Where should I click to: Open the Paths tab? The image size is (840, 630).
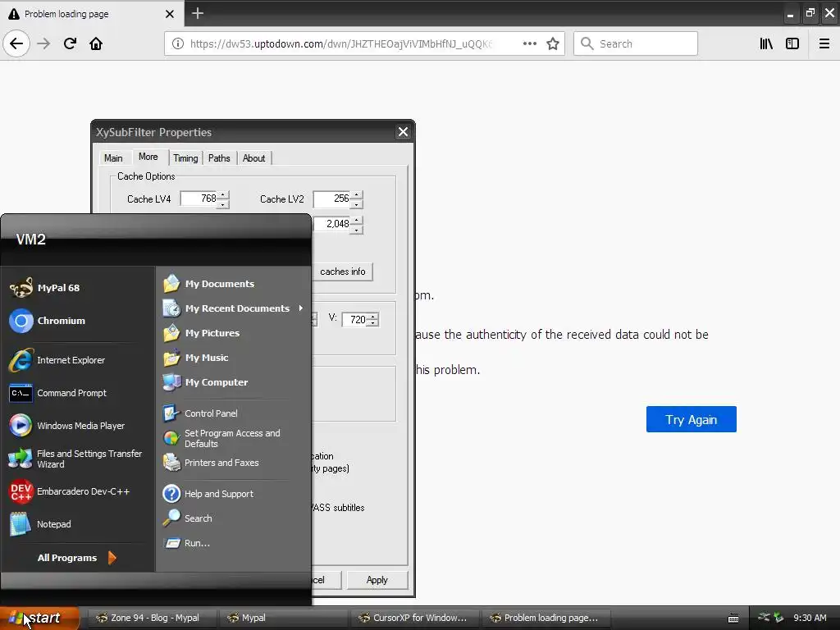pyautogui.click(x=219, y=158)
